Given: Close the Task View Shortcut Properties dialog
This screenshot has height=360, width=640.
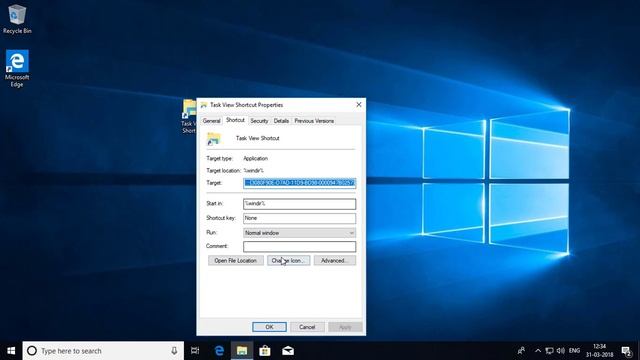Looking at the screenshot, I should pos(359,105).
